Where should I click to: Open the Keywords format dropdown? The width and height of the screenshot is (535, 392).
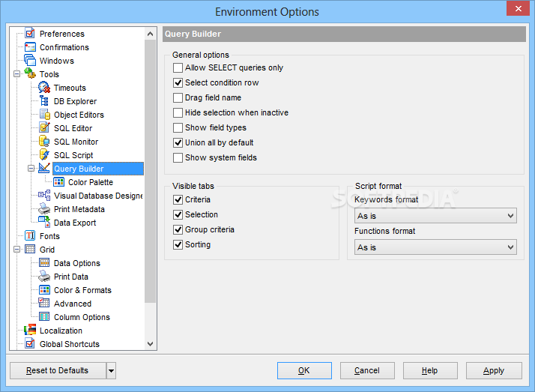(435, 216)
